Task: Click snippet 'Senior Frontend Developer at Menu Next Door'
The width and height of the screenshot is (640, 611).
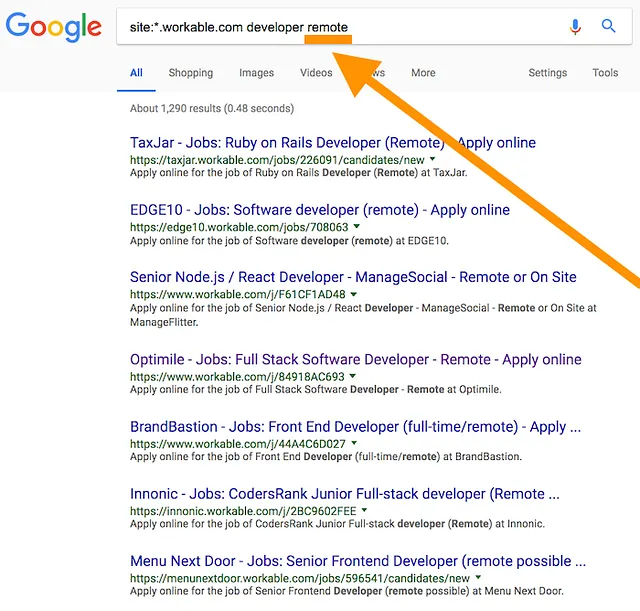Action: pos(347,591)
